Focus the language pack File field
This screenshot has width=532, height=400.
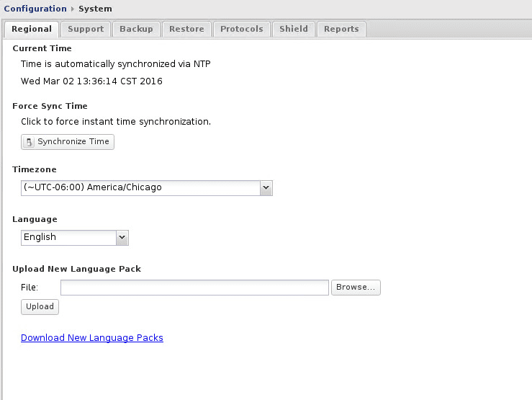point(194,288)
